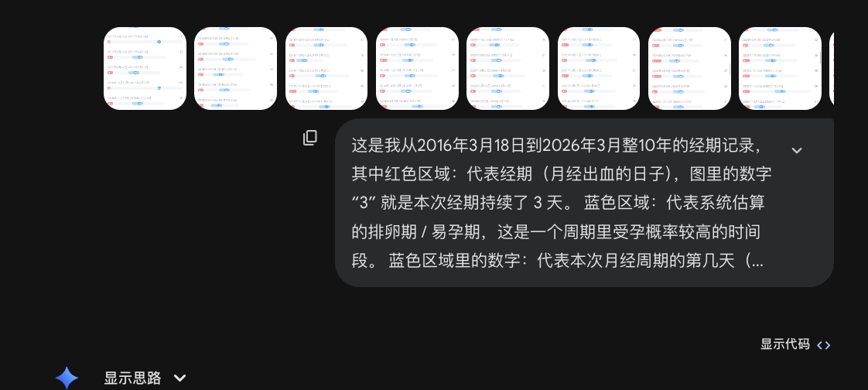868x390 pixels.
Task: Open the third uploaded image thumbnail
Action: 326,68
